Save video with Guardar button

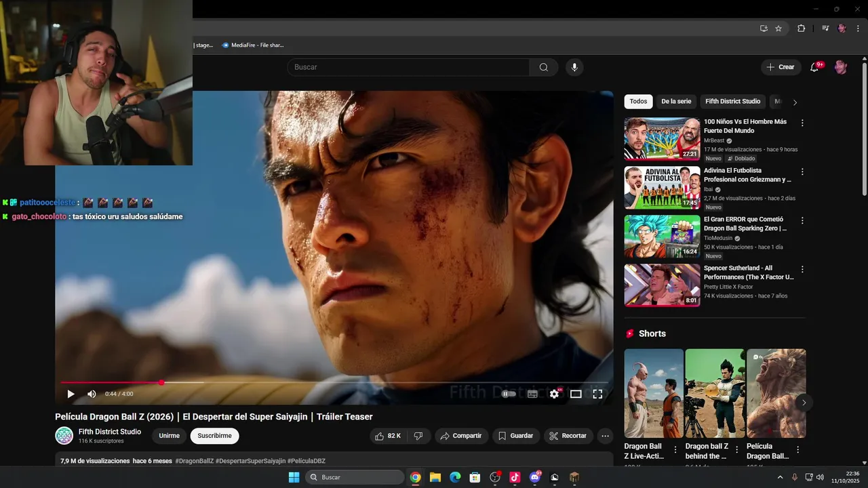516,436
